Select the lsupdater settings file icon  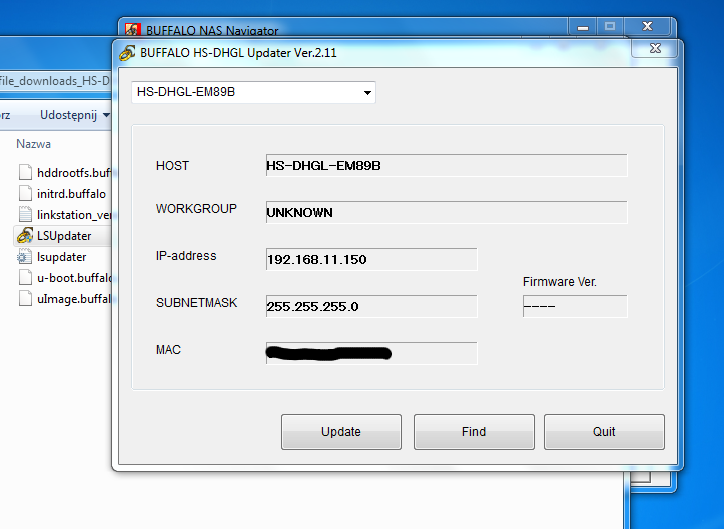(25, 257)
